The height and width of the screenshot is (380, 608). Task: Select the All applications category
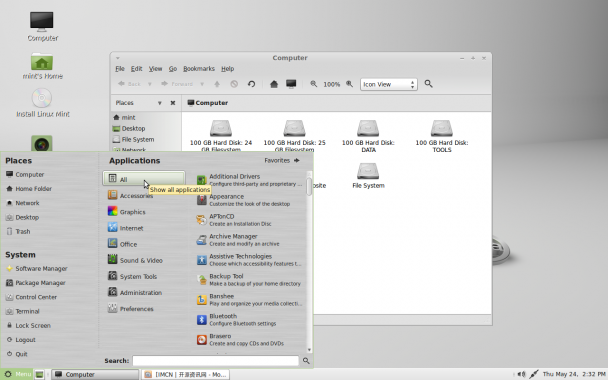click(143, 179)
